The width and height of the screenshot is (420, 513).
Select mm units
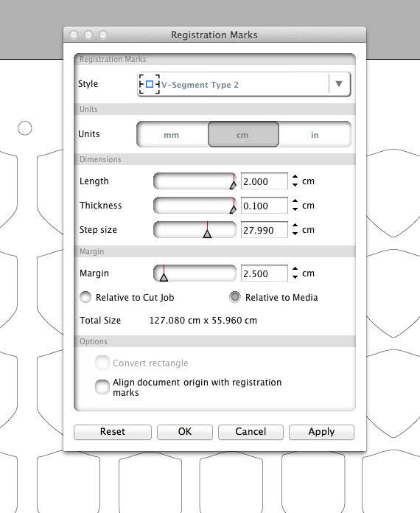(x=172, y=135)
